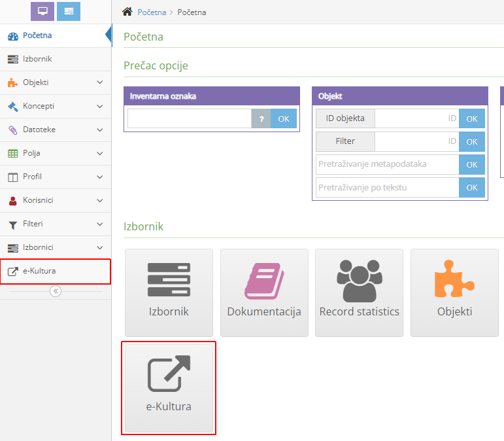Collapse the sidebar with the double-arrow button

coord(56,291)
